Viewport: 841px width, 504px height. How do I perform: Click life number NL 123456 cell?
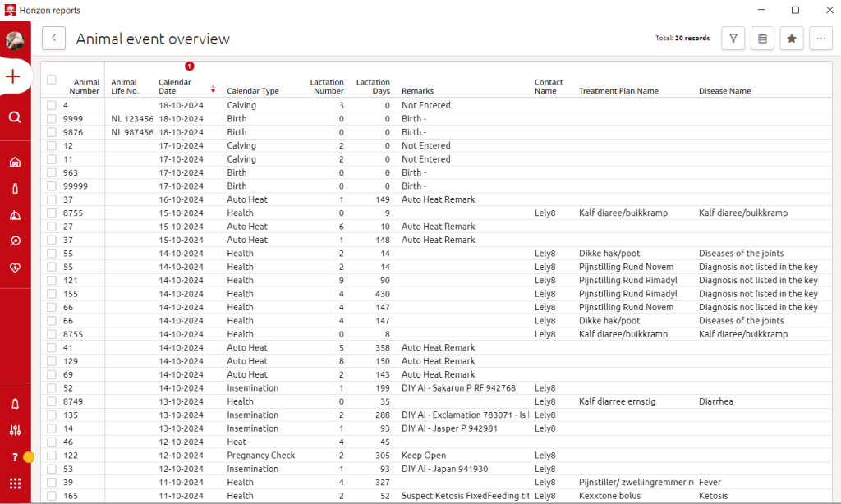coord(131,118)
